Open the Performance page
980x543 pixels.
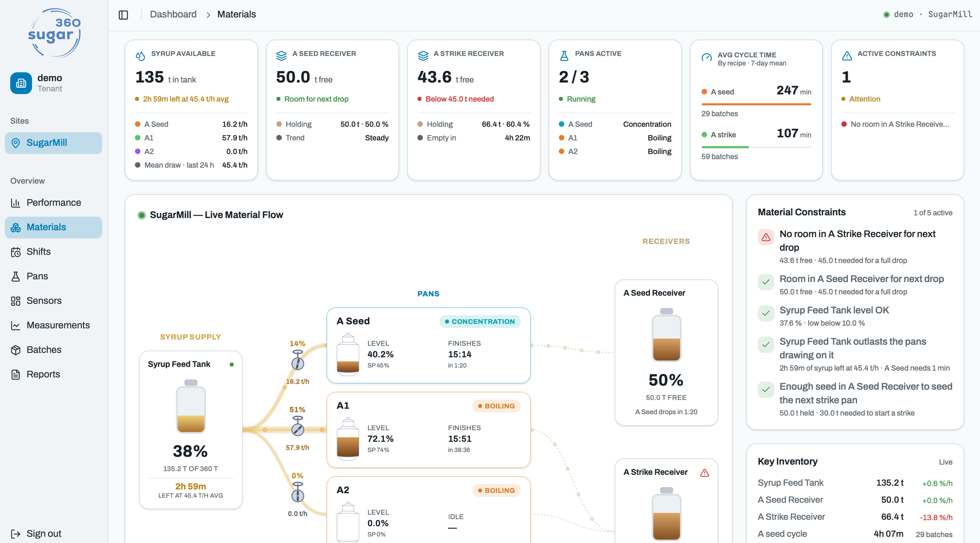point(53,203)
